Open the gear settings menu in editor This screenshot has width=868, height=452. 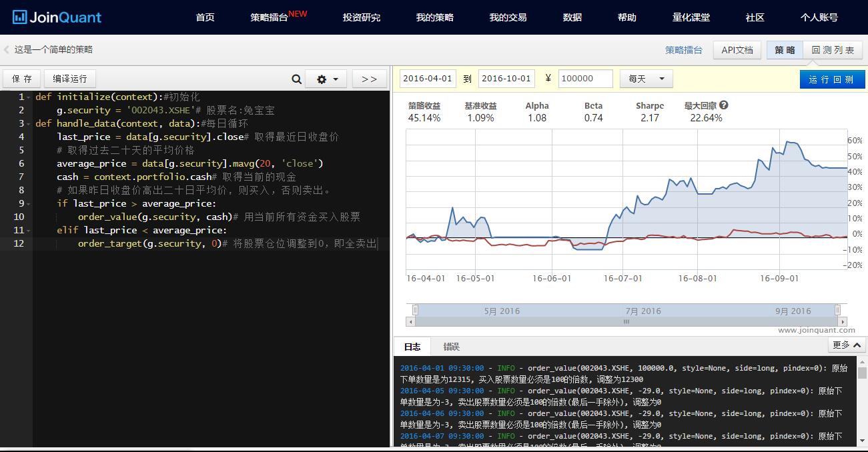[x=326, y=79]
